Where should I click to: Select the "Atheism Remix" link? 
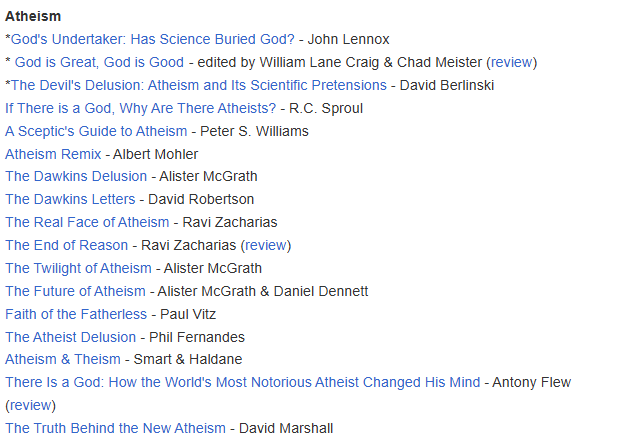pyautogui.click(x=53, y=154)
